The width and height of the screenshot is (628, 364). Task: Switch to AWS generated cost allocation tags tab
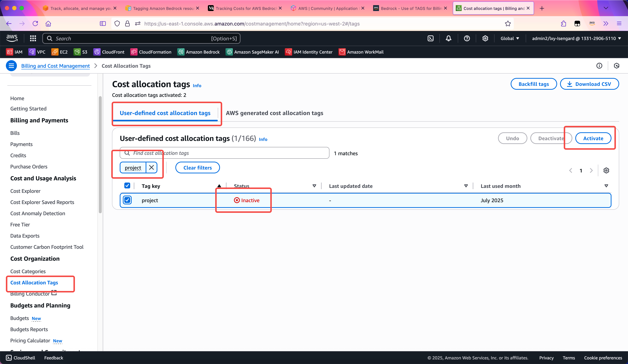(274, 113)
